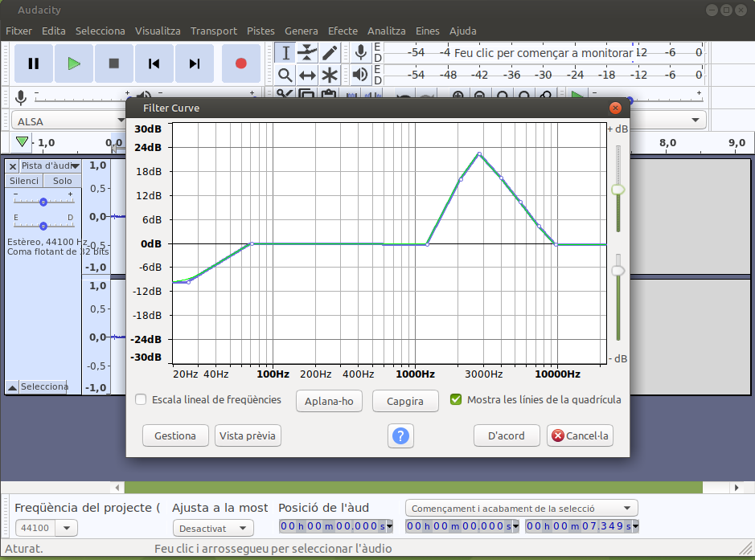This screenshot has width=755, height=560.
Task: Adjust the lower dB range slider
Action: coord(618,271)
